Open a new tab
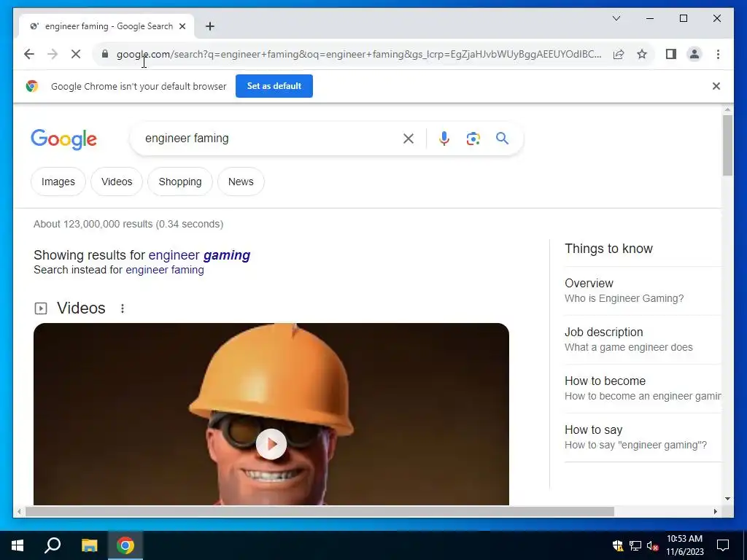 pyautogui.click(x=210, y=26)
